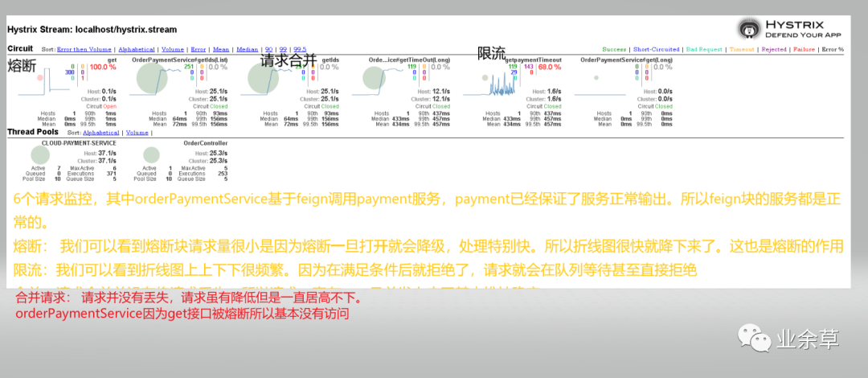Click the small pink circle of the get circuit

point(40,78)
